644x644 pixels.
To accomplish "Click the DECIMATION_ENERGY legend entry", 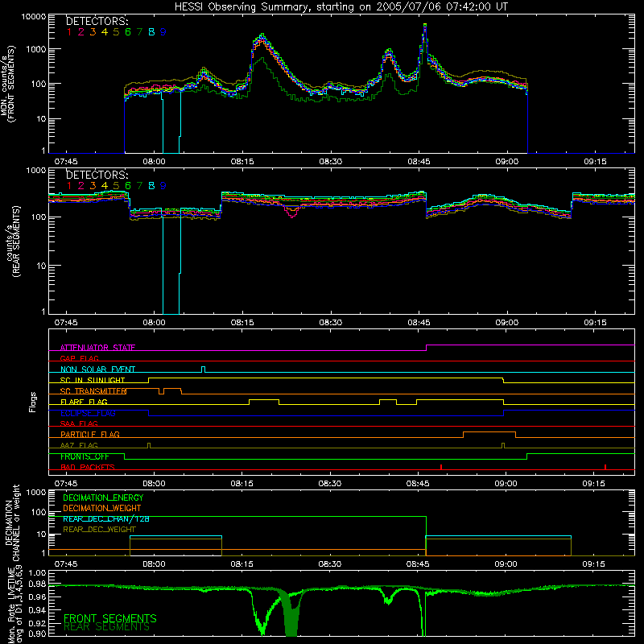I will 103,497.
